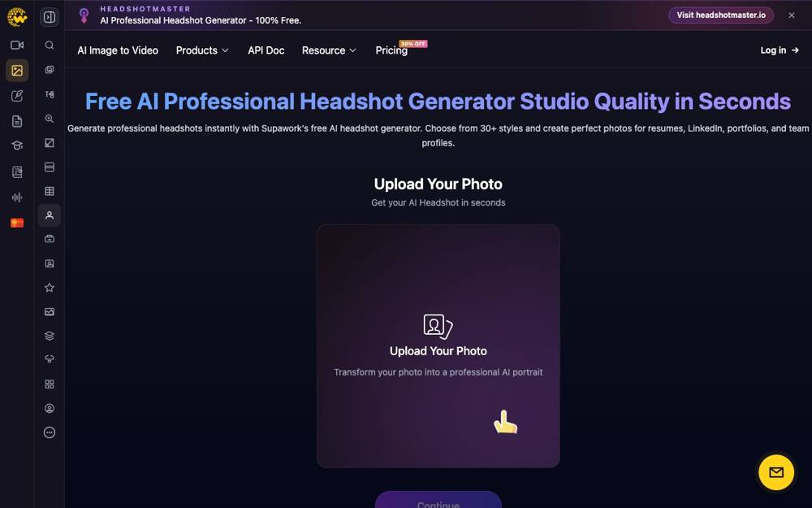Click the Log in link

pyautogui.click(x=780, y=50)
